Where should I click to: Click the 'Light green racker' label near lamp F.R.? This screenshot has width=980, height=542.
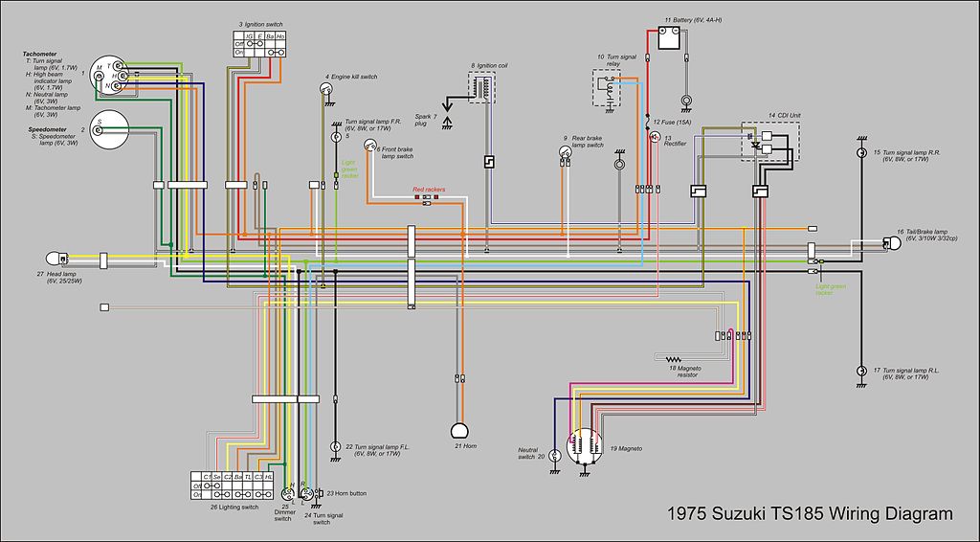pyautogui.click(x=350, y=169)
